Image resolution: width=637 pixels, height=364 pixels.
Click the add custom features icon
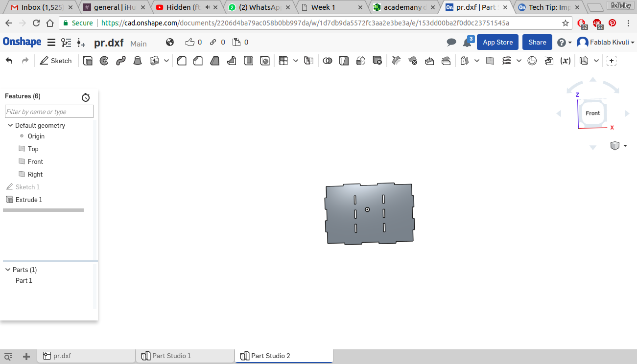(x=612, y=61)
